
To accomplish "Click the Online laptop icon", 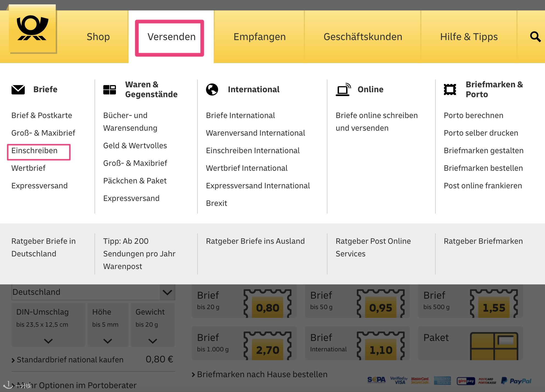I will point(343,89).
